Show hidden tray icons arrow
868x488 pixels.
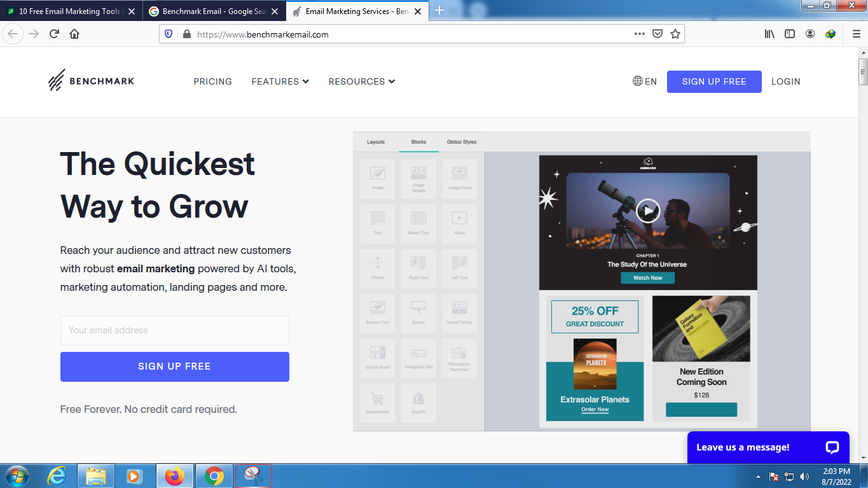pos(758,476)
